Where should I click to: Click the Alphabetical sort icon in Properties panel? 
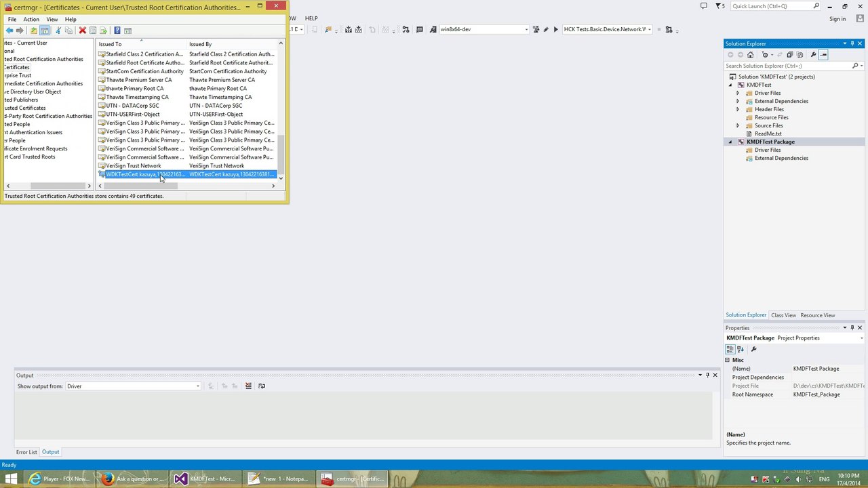[x=741, y=349]
